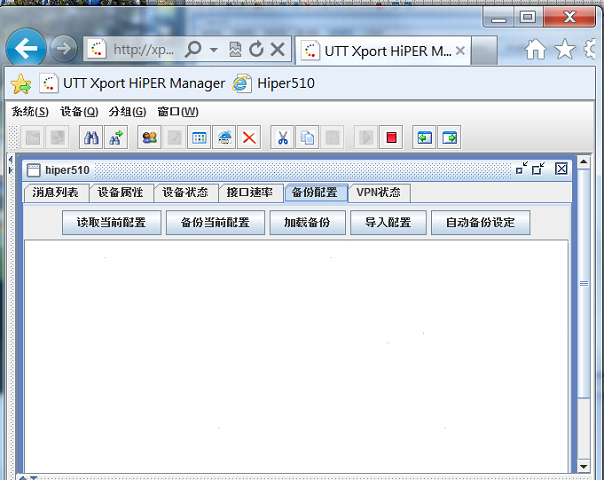
Task: Click the 导入配置 button
Action: [x=388, y=222]
